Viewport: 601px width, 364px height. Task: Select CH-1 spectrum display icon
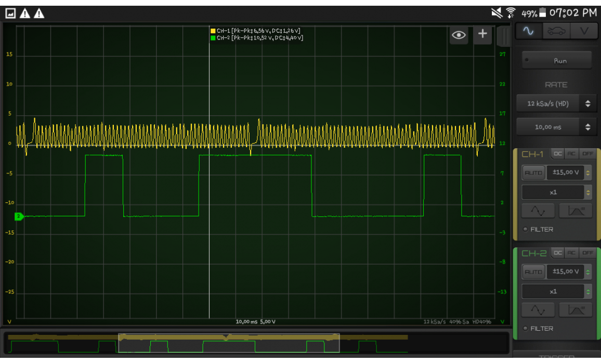coord(575,211)
